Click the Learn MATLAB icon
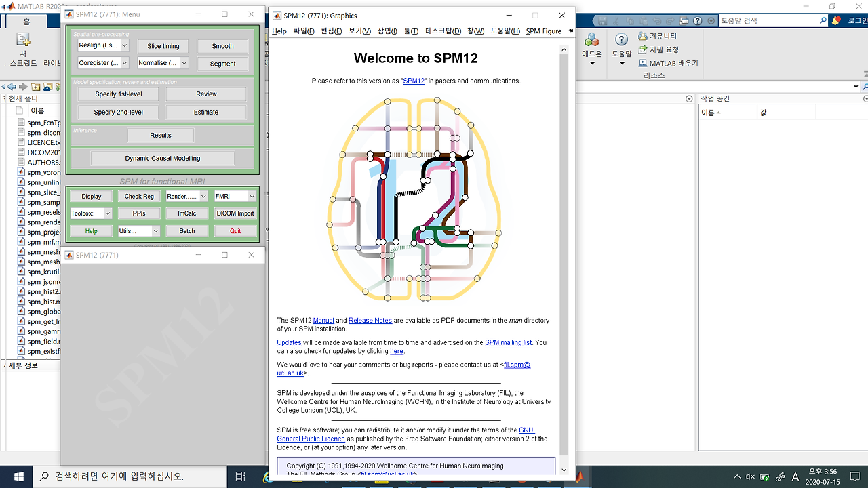 pyautogui.click(x=643, y=63)
